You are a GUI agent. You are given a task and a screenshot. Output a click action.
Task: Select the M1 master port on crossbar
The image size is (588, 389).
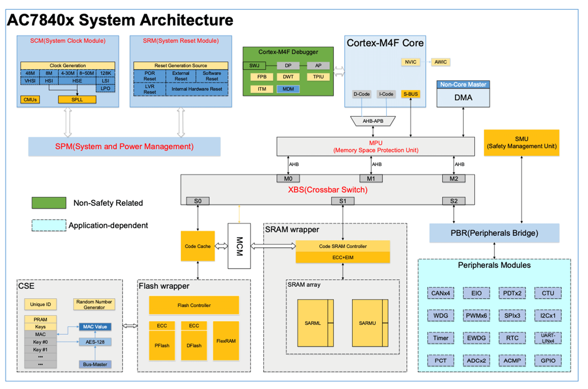(371, 179)
